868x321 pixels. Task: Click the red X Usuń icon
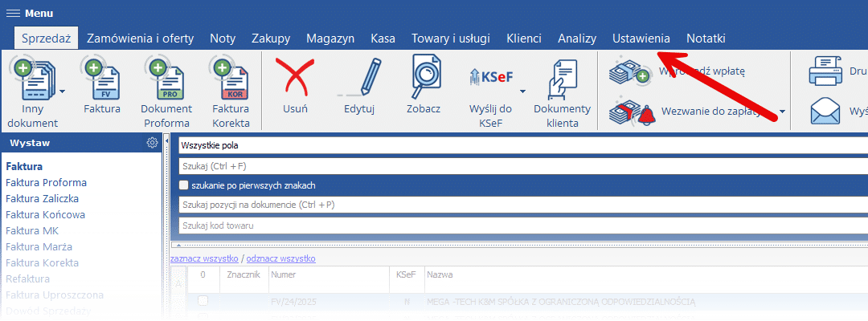point(295,79)
